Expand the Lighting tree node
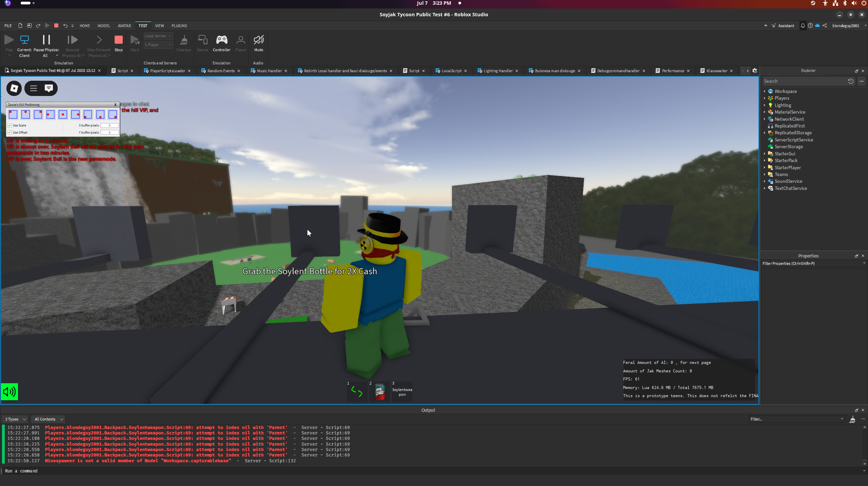The height and width of the screenshot is (486, 868). [765, 105]
